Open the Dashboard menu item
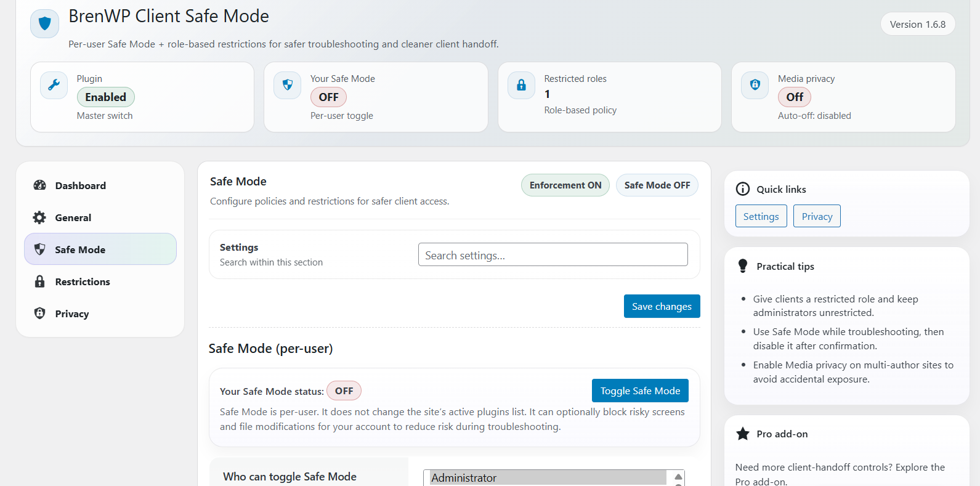Viewport: 980px width, 486px height. (80, 185)
